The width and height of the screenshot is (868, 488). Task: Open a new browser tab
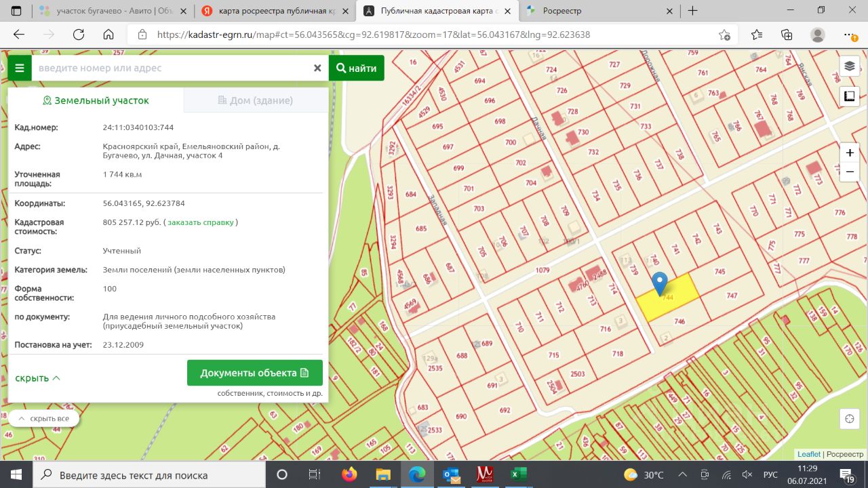692,11
